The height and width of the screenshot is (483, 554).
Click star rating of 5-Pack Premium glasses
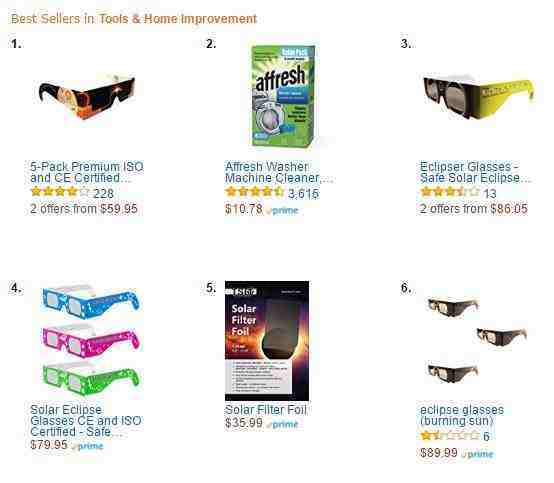pos(60,192)
